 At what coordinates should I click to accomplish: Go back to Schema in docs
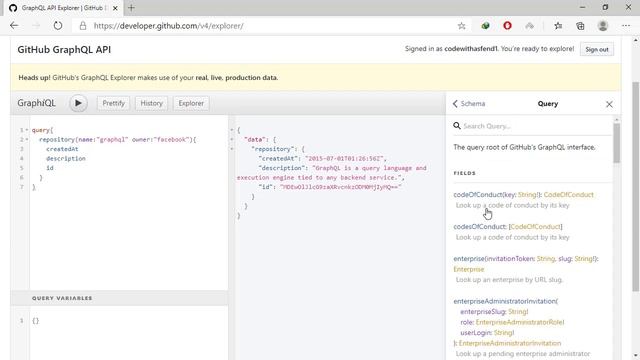click(x=469, y=104)
